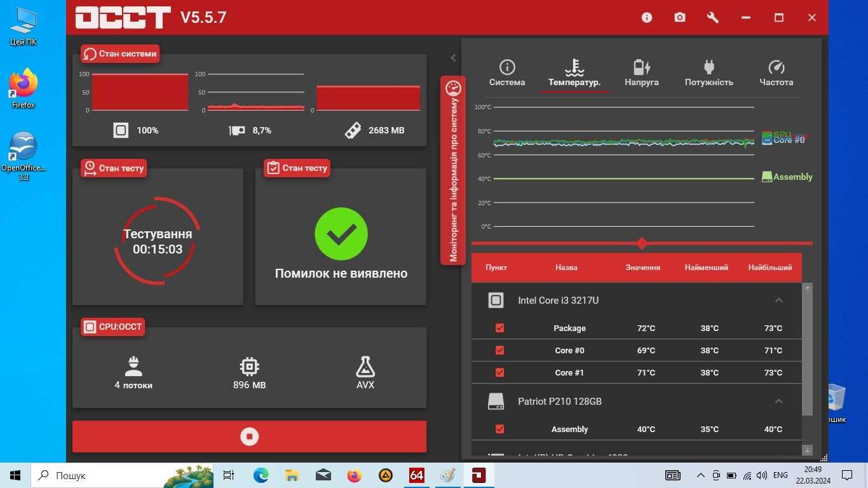The width and height of the screenshot is (868, 488).
Task: Uncheck the Package temperature checkbox
Action: click(499, 328)
